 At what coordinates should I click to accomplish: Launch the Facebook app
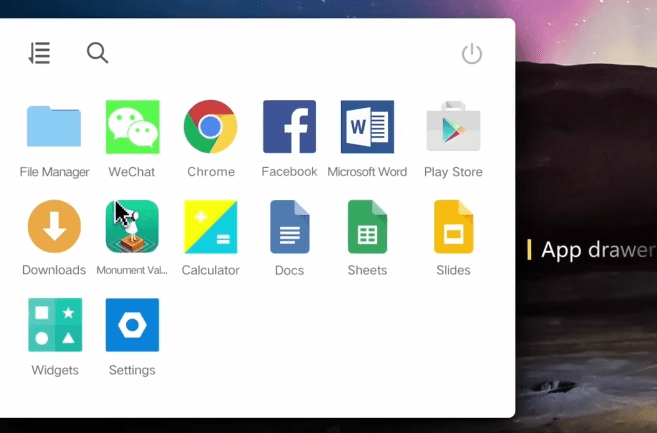tap(289, 127)
